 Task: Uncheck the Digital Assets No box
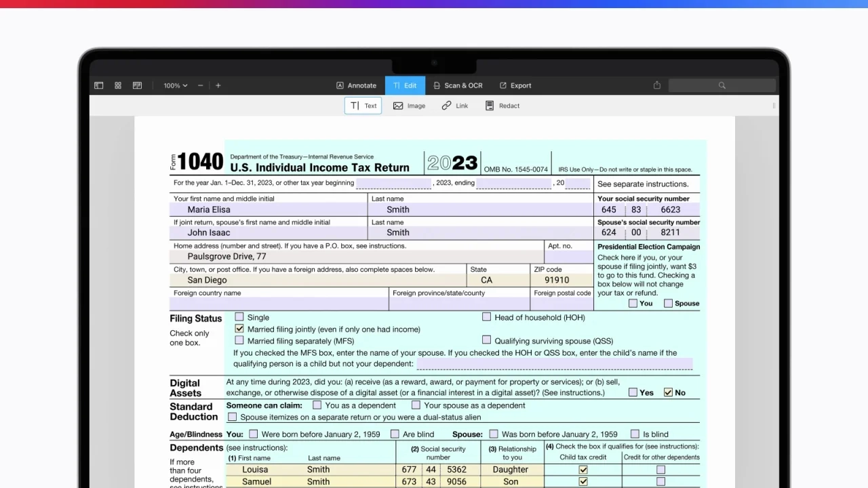(x=668, y=392)
